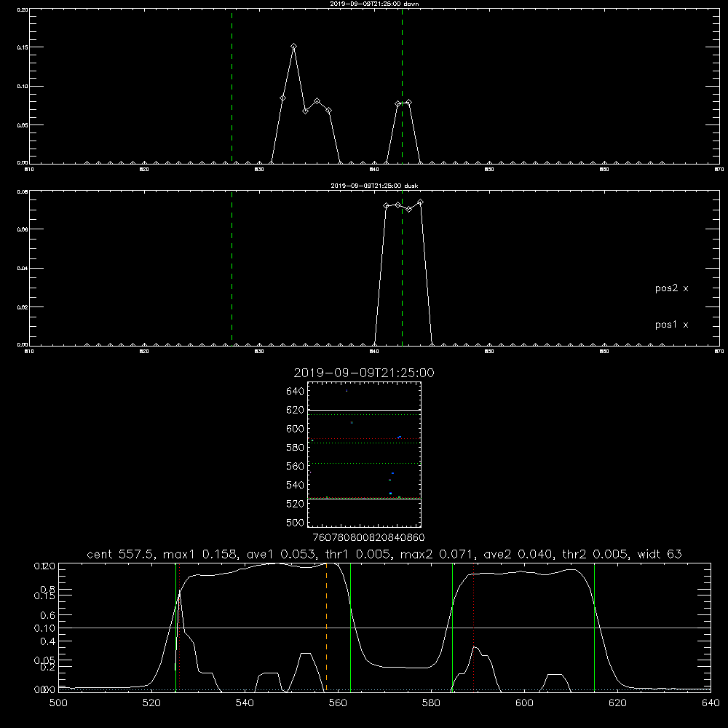The image size is (728, 728).
Task: Click the '830' x-axis label under dawn plot
Action: (260, 170)
